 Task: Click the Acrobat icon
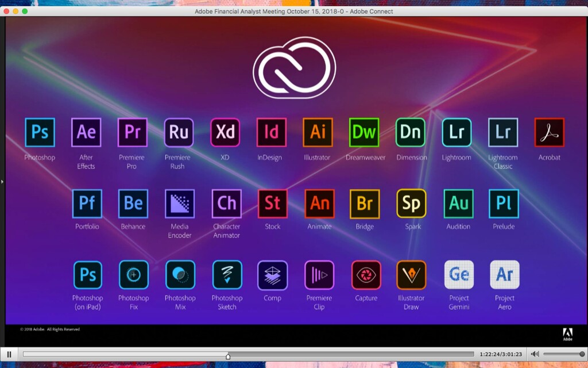550,132
